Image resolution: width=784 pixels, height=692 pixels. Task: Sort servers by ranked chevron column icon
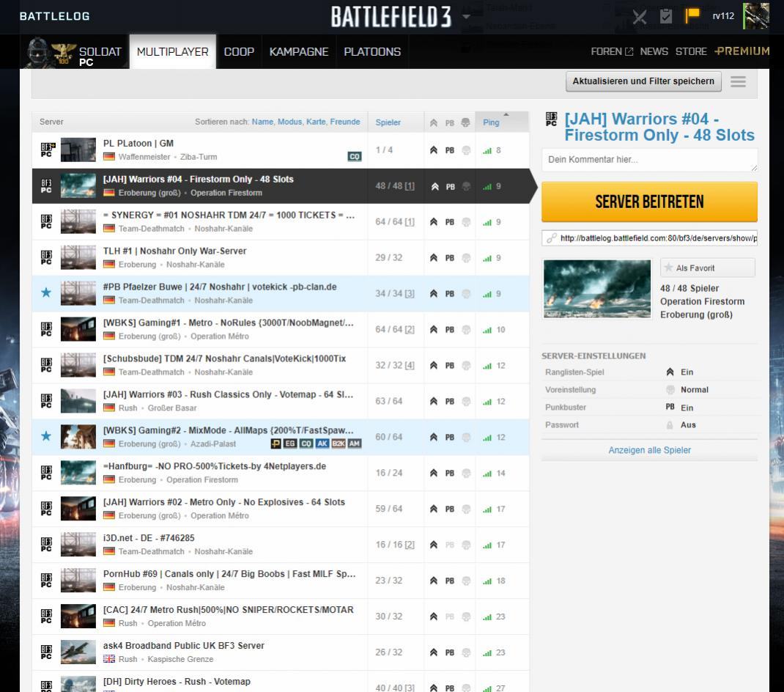click(434, 122)
